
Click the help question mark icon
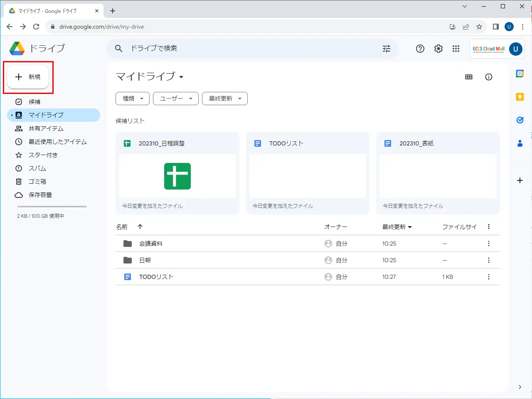pos(420,49)
